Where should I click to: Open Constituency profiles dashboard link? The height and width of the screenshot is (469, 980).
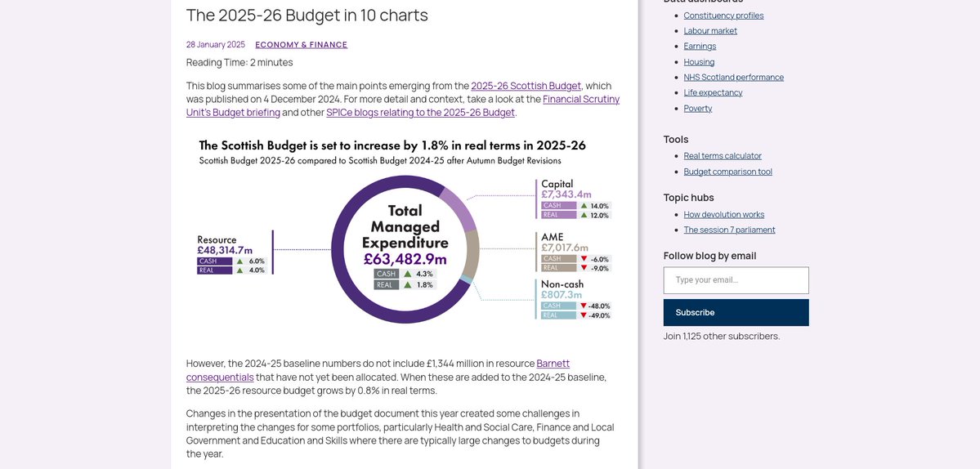(723, 16)
